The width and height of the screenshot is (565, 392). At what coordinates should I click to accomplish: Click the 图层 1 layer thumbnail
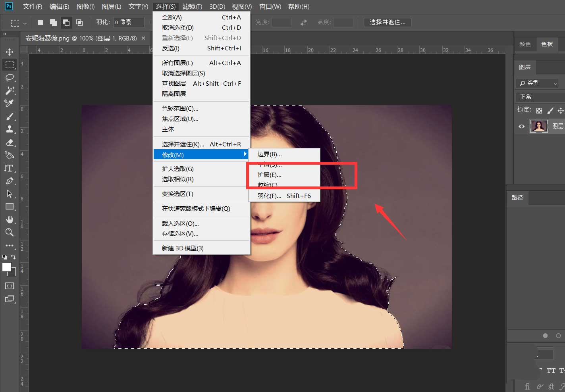[x=539, y=126]
